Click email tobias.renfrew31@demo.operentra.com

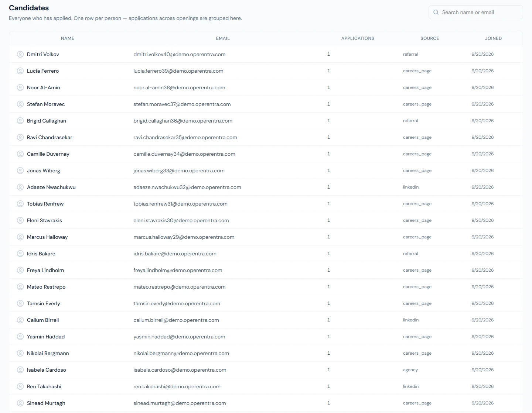pos(180,204)
